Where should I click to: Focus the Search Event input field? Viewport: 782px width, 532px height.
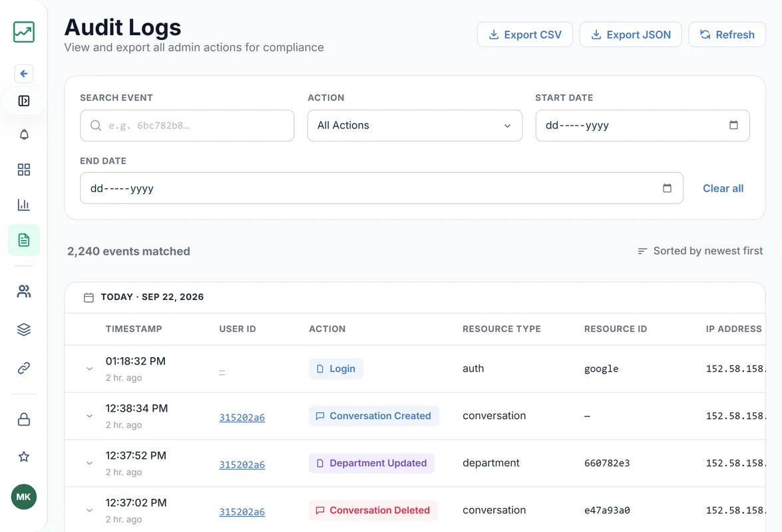[187, 126]
